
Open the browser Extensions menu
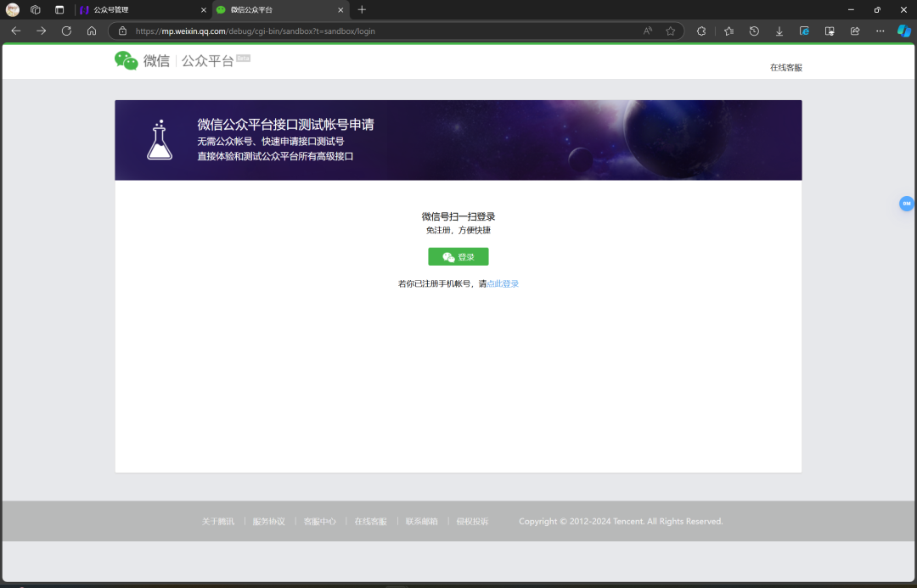(x=701, y=31)
